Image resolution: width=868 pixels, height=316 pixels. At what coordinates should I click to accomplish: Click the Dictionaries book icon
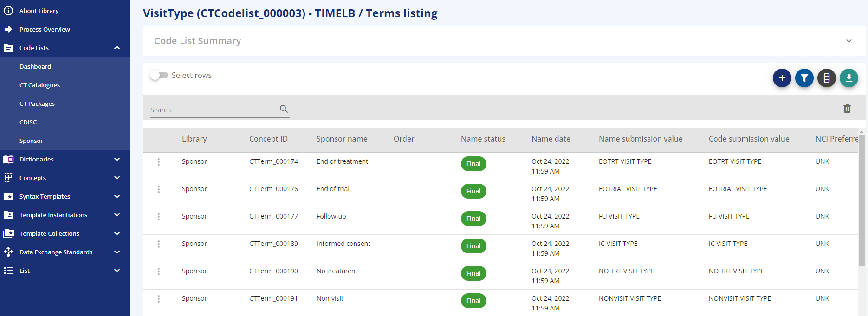[x=8, y=159]
